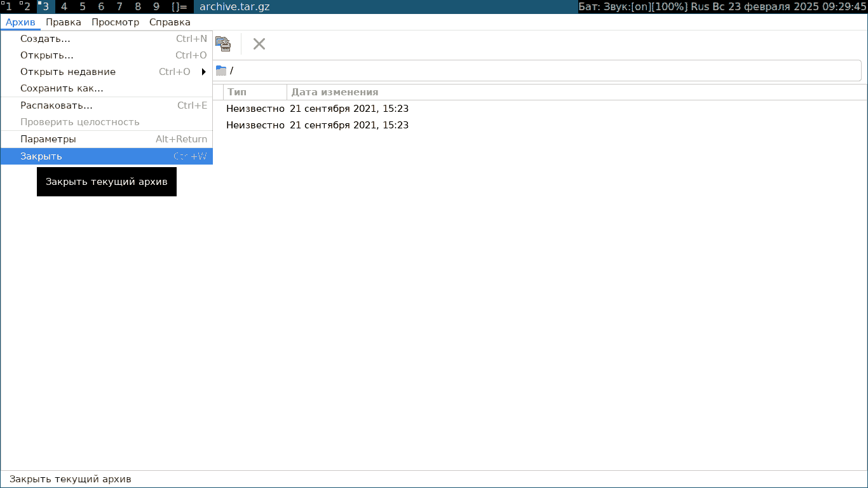Screen dimensions: 868x488
Task: Open the Справка menu
Action: click(x=170, y=22)
